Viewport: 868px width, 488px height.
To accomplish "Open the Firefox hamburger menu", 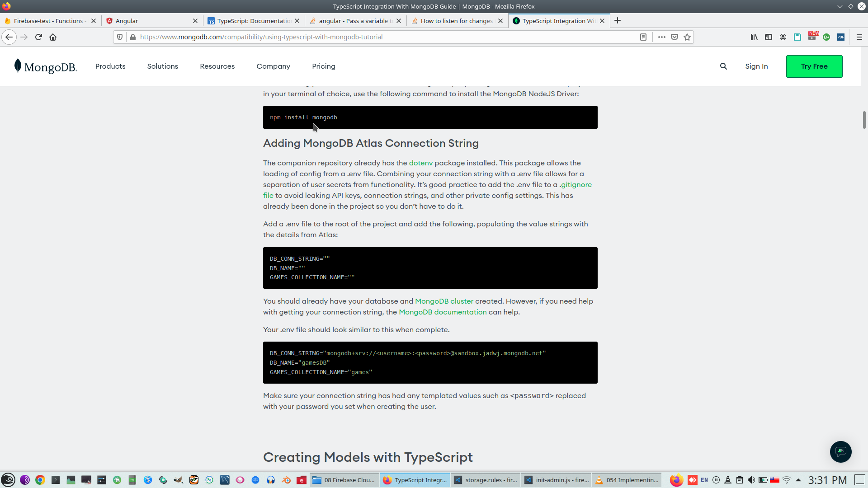I will (859, 37).
